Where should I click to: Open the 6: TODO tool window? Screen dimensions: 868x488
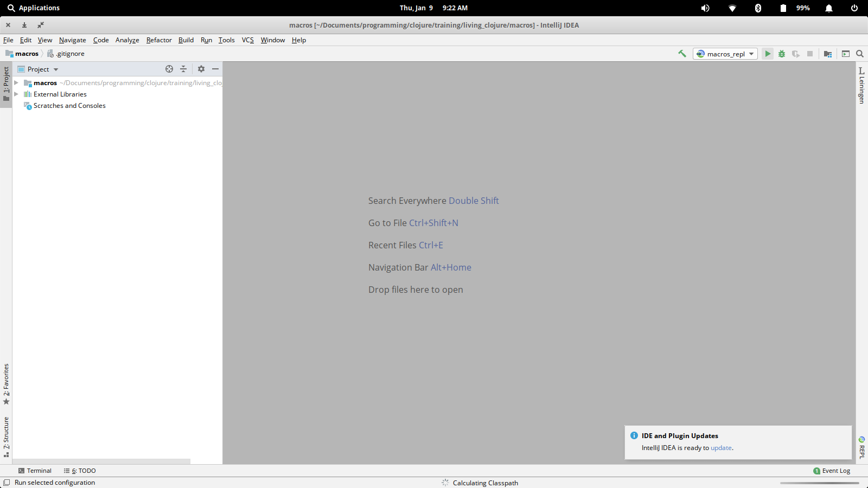pos(80,471)
